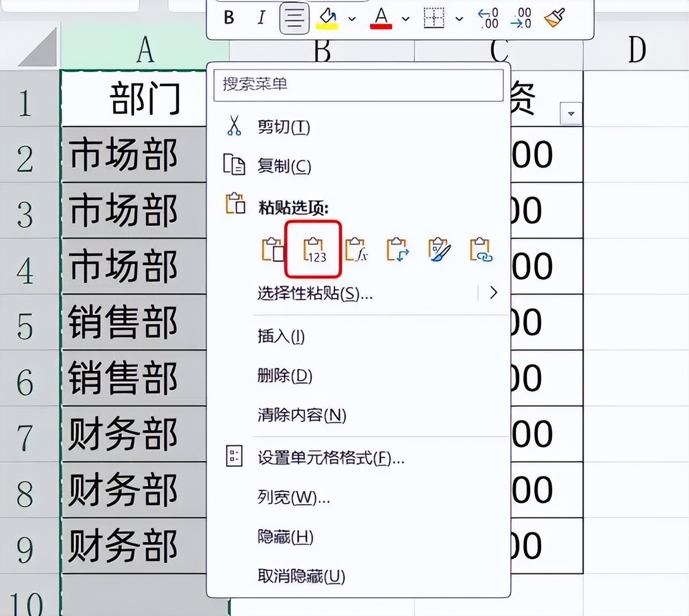Viewport: 689px width, 616px height.
Task: Click cell A9 containing 财务部
Action: coord(135,547)
